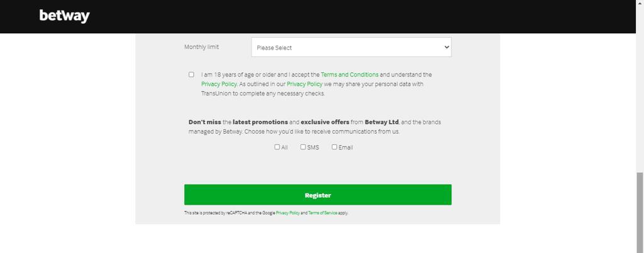This screenshot has height=253, width=644.
Task: Click the 'Monthly limit' field label
Action: point(201,47)
